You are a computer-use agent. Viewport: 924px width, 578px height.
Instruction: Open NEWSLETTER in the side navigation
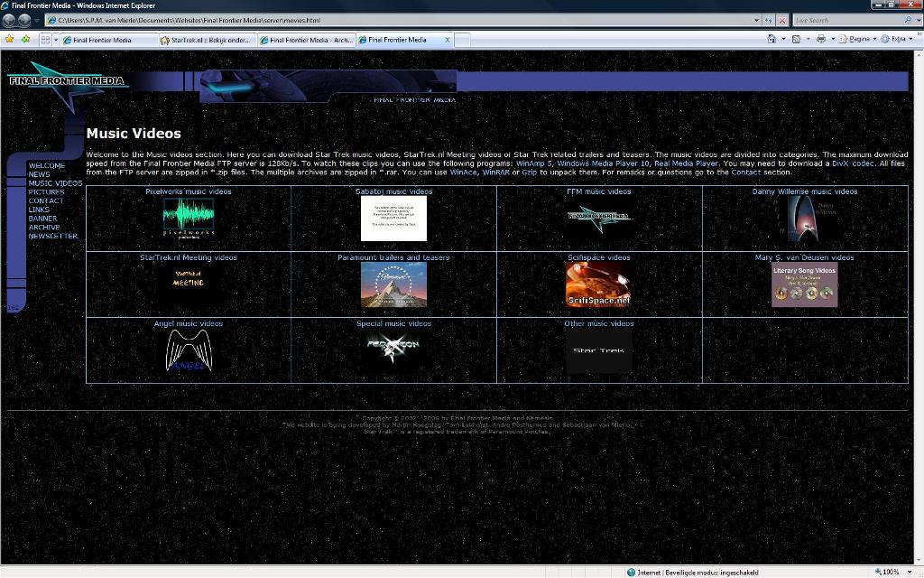pyautogui.click(x=53, y=236)
